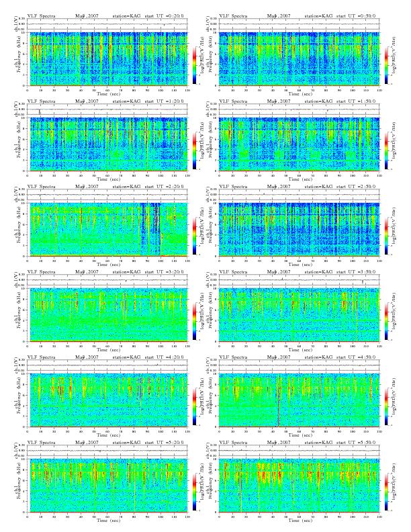
Task: Click 'Time (sec)' axis label under UT 5:50:0 plot
Action: (x=300, y=520)
